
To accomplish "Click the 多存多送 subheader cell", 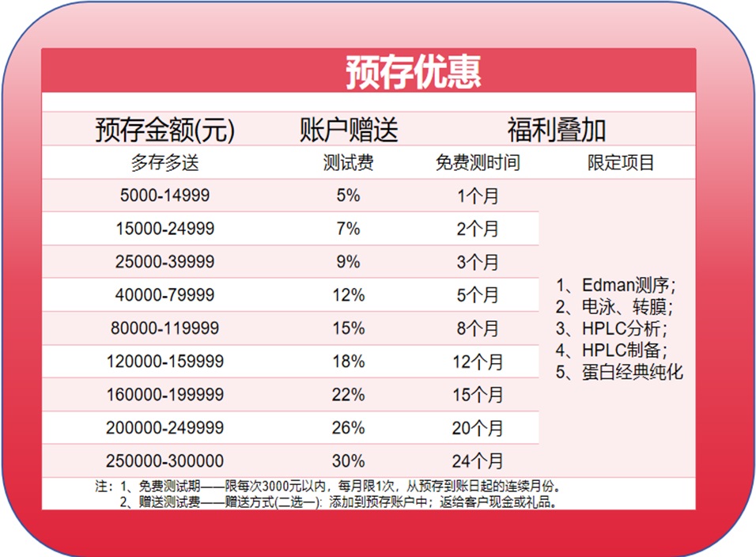I will click(x=161, y=162).
